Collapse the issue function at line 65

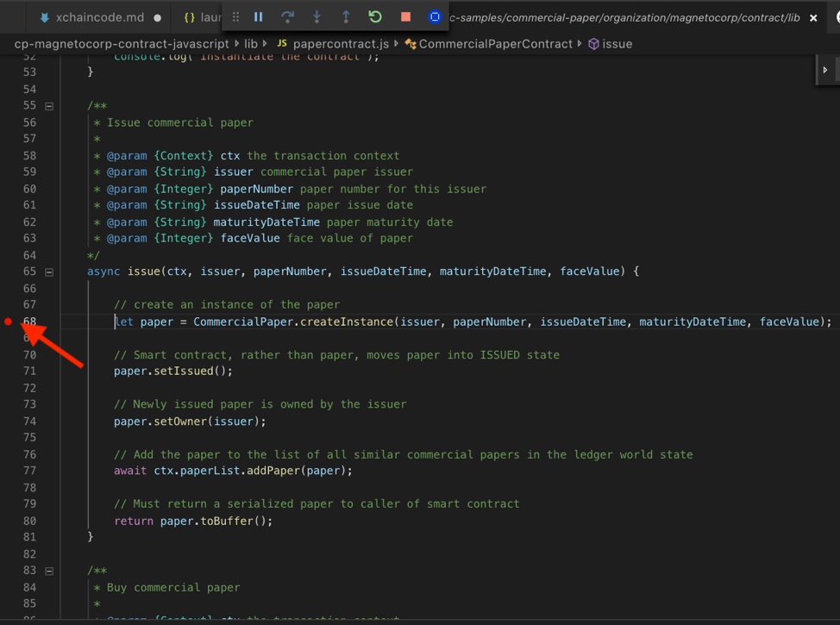pyautogui.click(x=49, y=272)
